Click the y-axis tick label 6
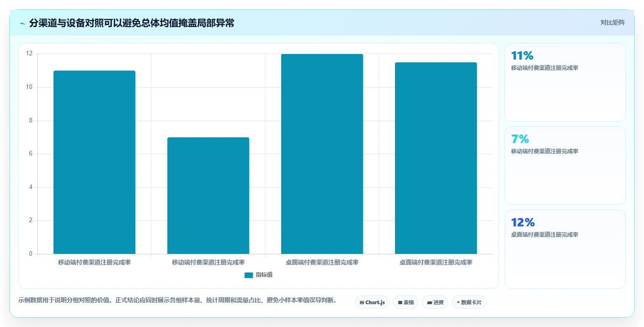The height and width of the screenshot is (327, 644). pyautogui.click(x=31, y=154)
